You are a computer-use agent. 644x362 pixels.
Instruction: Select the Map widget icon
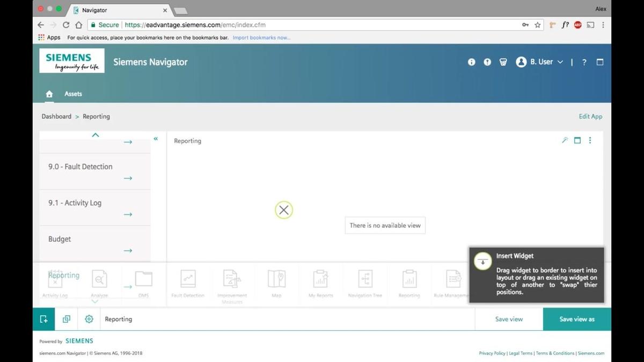pyautogui.click(x=276, y=279)
